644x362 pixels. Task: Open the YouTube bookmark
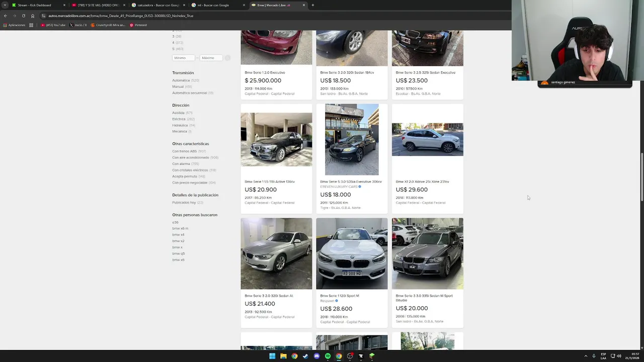pos(53,25)
